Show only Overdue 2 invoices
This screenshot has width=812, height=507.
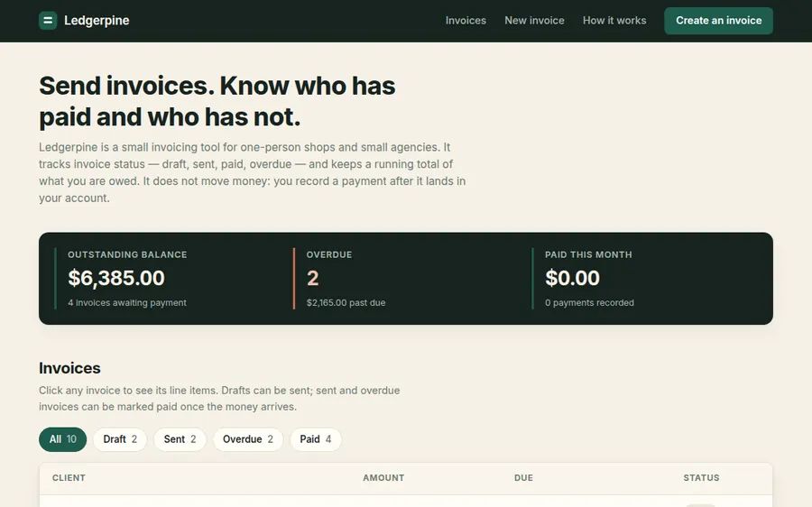[248, 439]
